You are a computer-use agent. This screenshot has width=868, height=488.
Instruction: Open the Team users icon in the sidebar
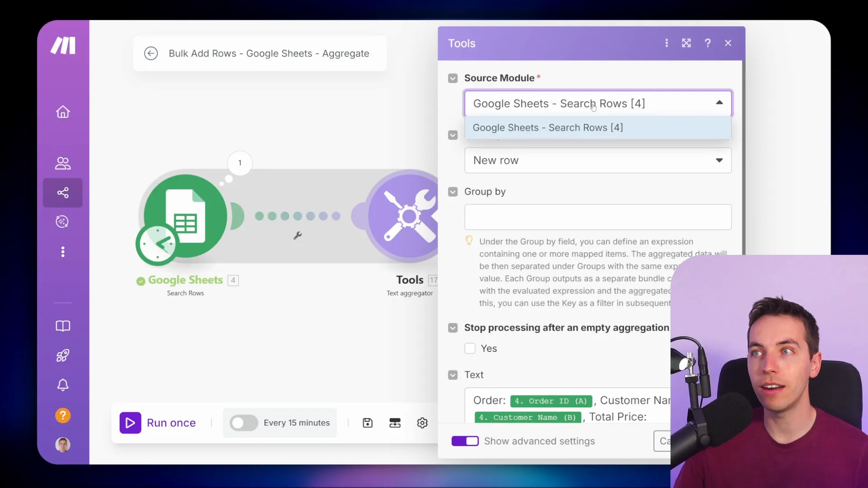[x=63, y=163]
